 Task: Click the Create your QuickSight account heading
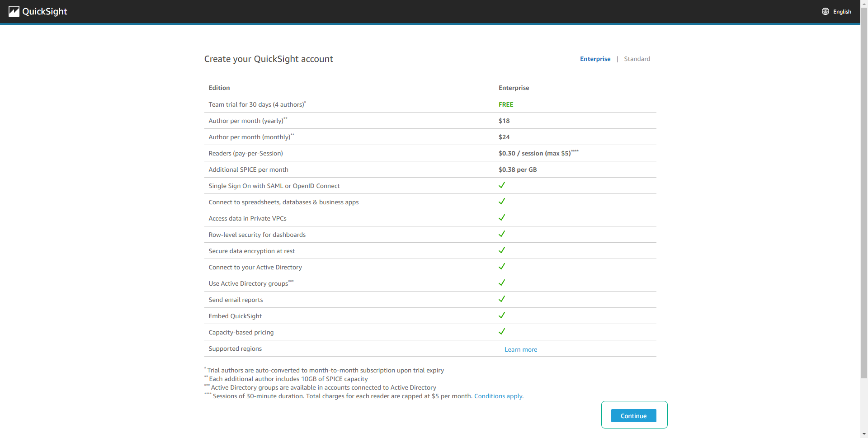pos(269,59)
